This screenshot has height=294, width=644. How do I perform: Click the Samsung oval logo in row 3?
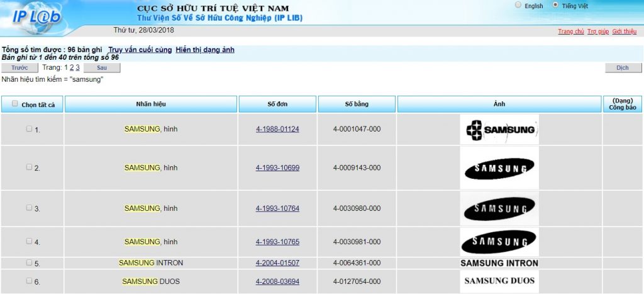tap(499, 208)
